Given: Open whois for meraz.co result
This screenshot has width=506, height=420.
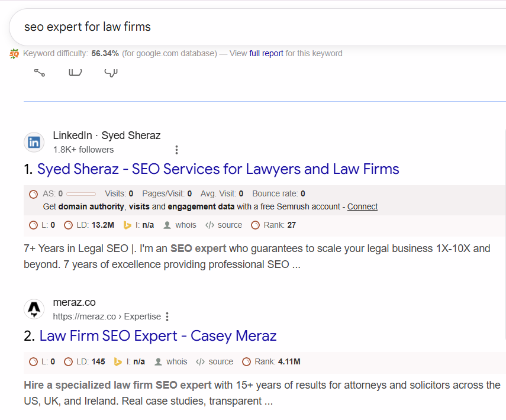Looking at the screenshot, I should [x=176, y=361].
